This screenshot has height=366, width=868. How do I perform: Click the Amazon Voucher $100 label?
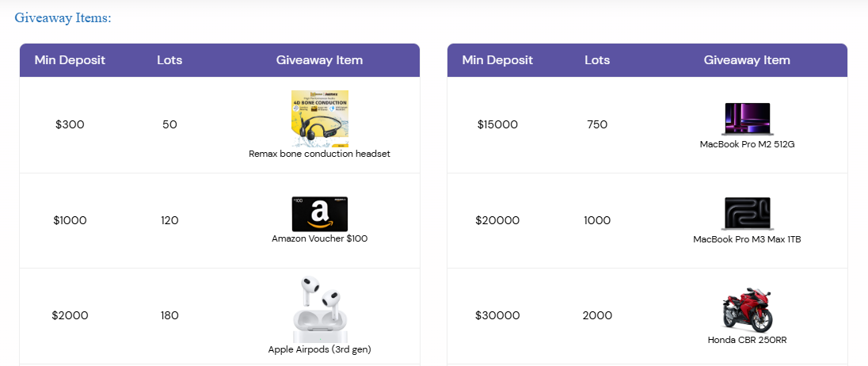pos(319,238)
